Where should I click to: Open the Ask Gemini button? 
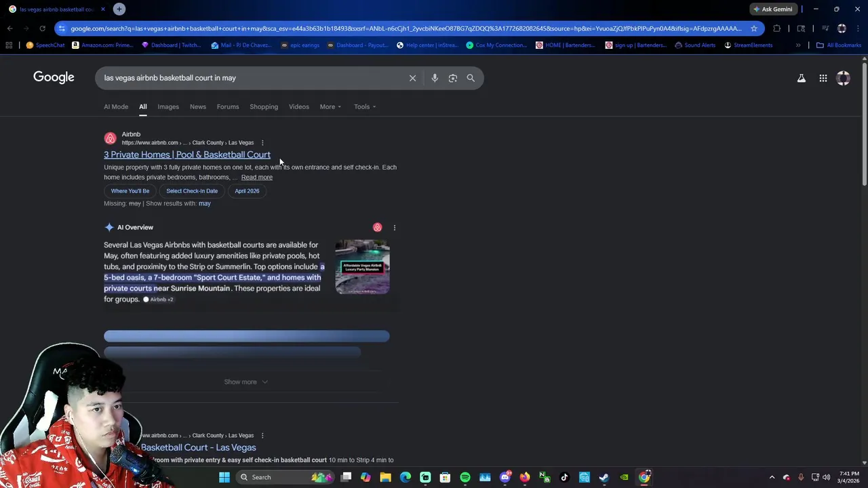[x=773, y=9]
